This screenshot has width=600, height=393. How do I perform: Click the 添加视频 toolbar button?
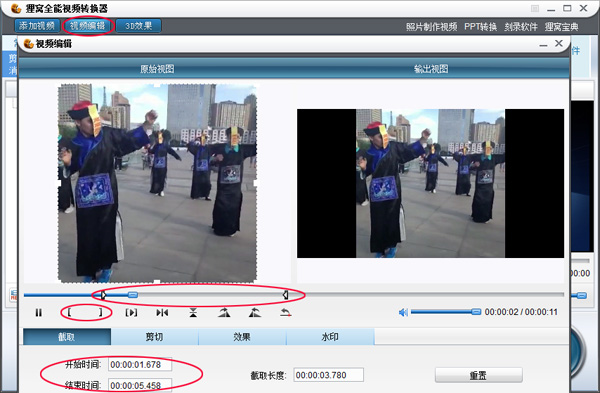click(x=37, y=26)
